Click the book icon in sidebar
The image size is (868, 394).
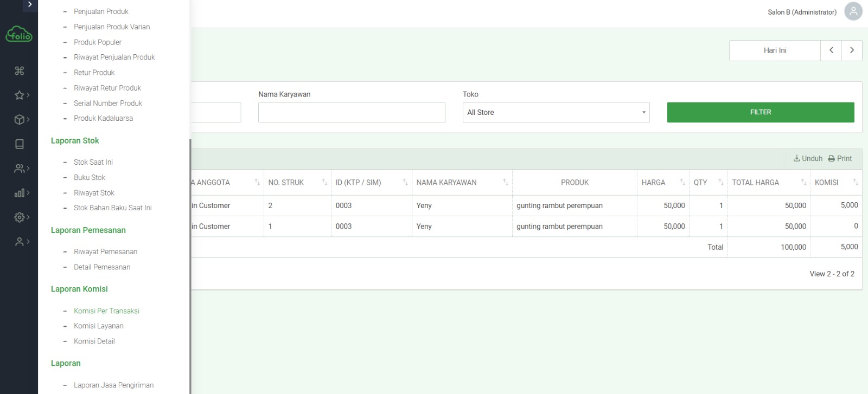click(20, 144)
